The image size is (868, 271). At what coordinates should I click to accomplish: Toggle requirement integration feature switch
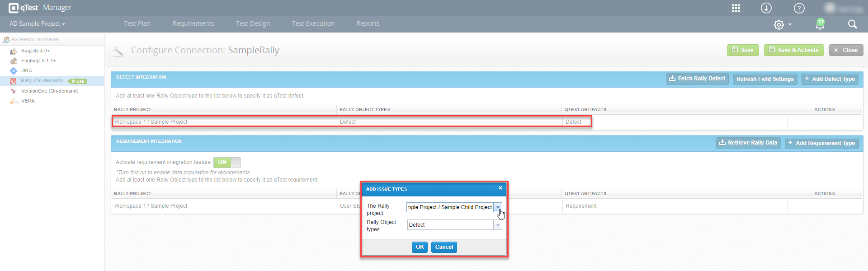227,163
